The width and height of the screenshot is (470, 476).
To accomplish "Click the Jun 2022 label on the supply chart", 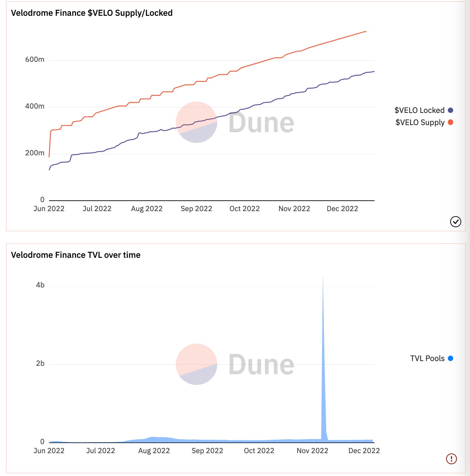I will [49, 209].
